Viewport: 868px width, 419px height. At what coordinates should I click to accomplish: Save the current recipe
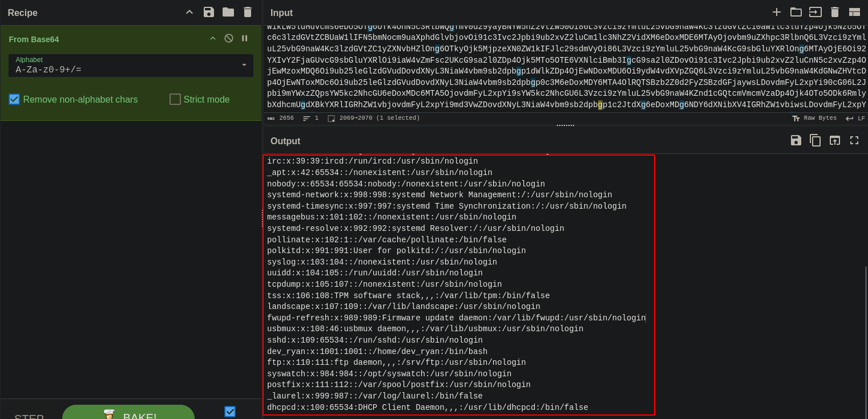coord(209,13)
